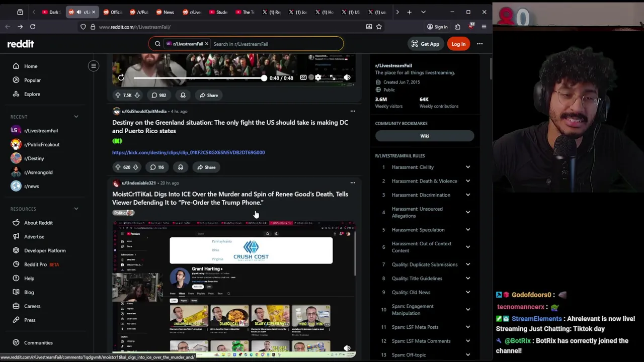Mute the top video using the speaker icon
The width and height of the screenshot is (644, 362).
347,77
